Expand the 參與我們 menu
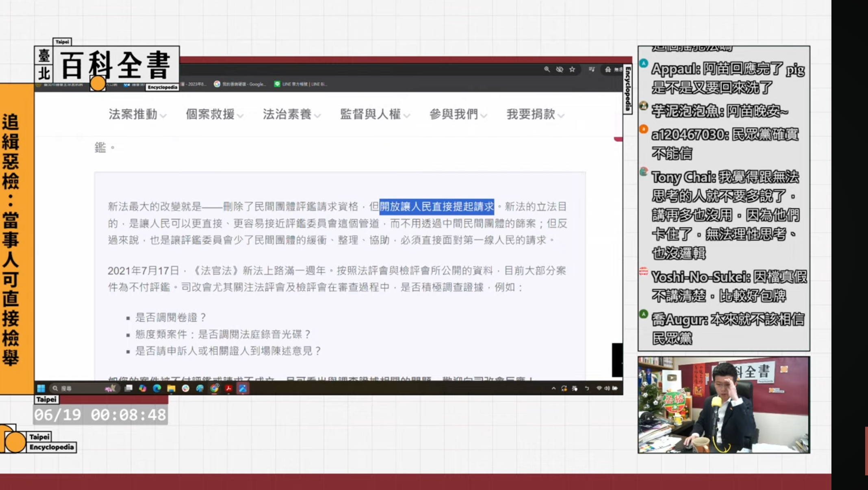 (x=458, y=115)
